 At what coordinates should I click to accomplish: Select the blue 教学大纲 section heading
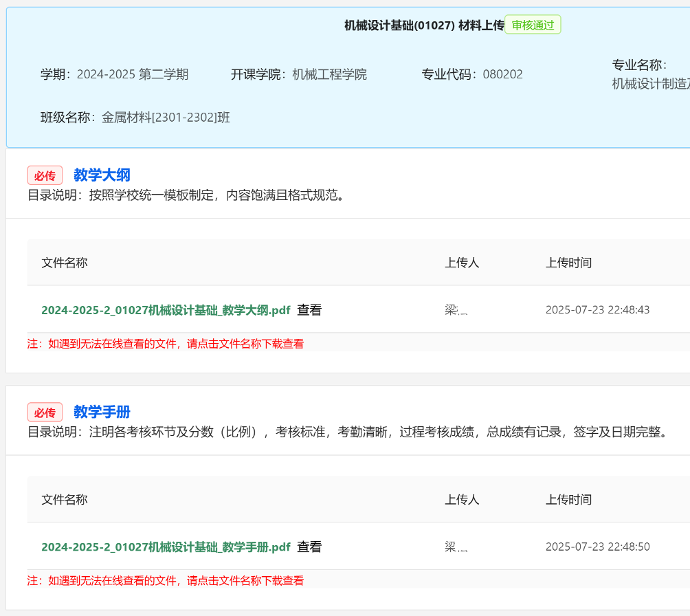coord(102,175)
